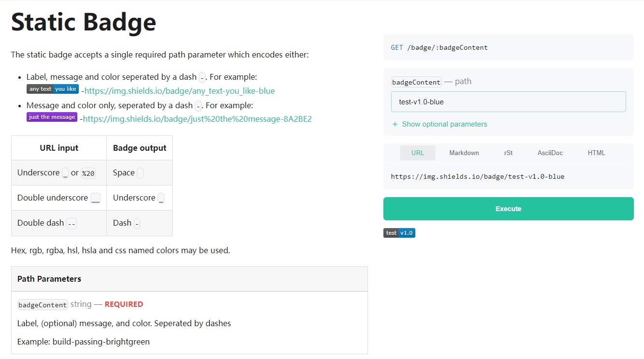Open the AsciiDoc tab

[550, 153]
